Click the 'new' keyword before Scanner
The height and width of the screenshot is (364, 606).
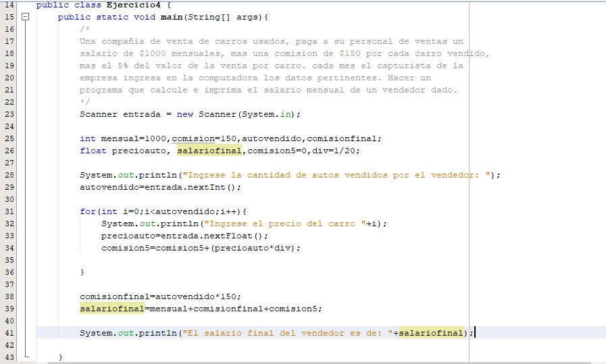tap(184, 114)
